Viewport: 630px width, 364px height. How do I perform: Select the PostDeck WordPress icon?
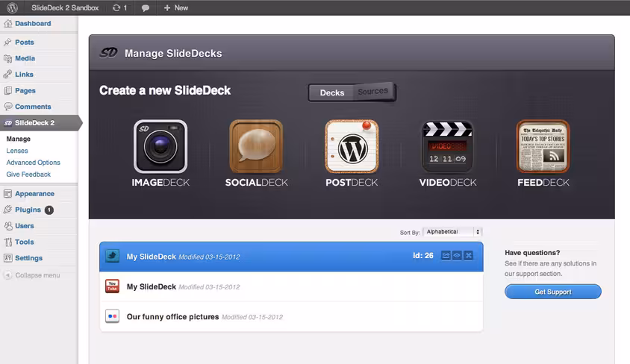point(352,146)
